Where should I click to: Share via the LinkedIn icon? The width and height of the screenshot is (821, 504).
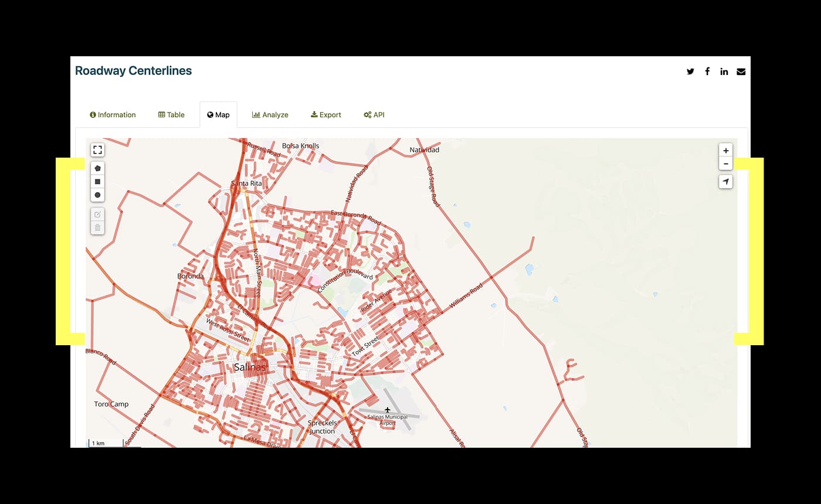pos(724,71)
